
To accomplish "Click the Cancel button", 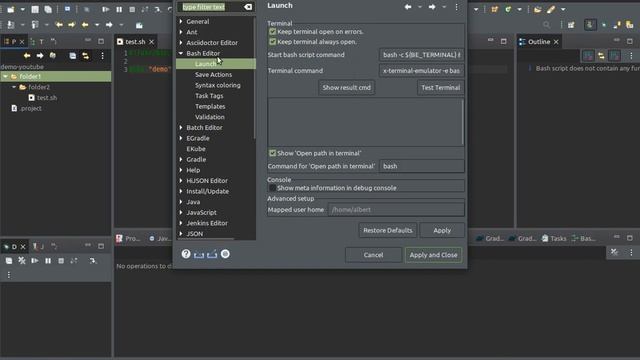I will click(x=373, y=255).
